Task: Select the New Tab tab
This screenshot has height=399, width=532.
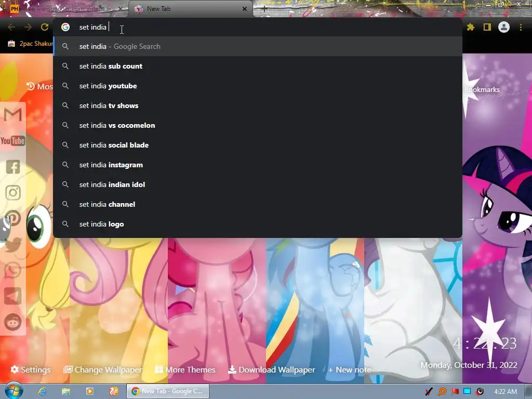Action: 191,9
